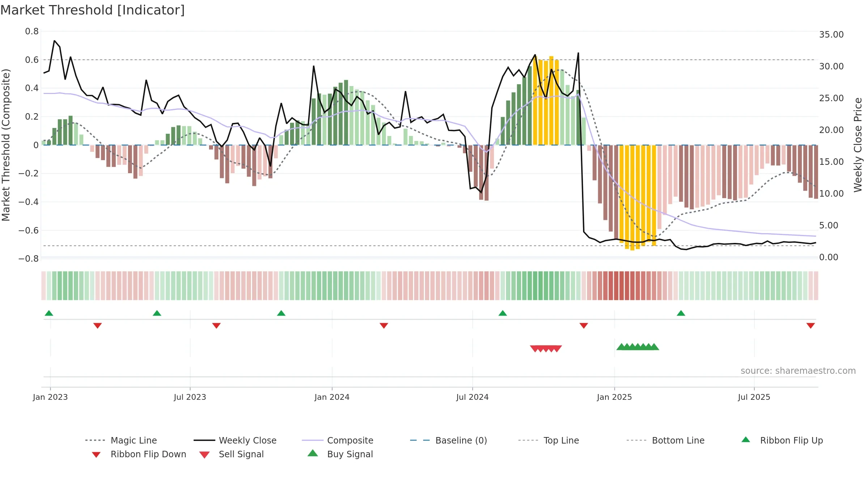Click the Jan 2025 x-axis label
This screenshot has height=488, width=868.
click(x=614, y=397)
